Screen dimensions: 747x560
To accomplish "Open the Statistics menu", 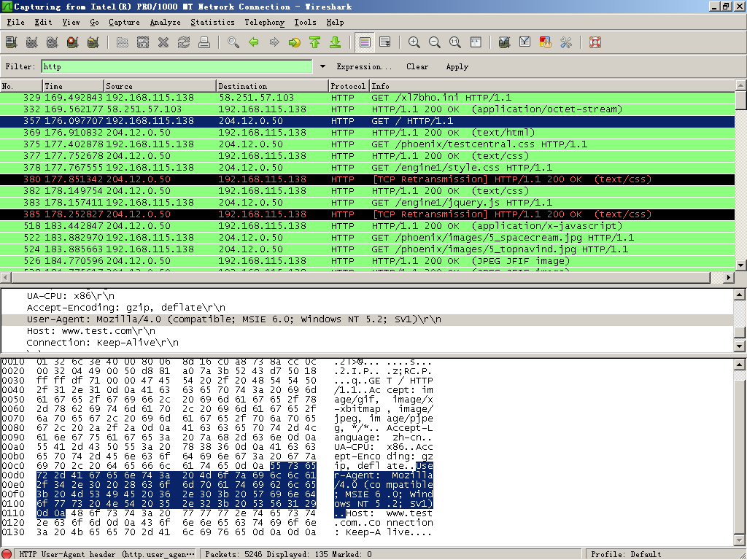I will tap(212, 23).
